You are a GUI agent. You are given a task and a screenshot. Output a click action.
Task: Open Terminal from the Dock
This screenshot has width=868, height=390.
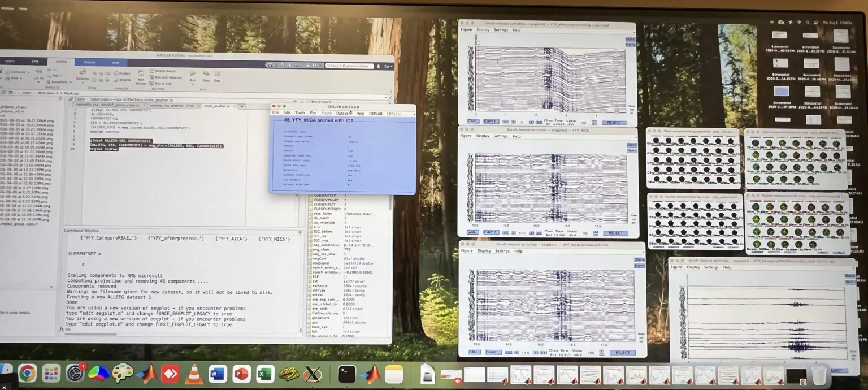346,374
